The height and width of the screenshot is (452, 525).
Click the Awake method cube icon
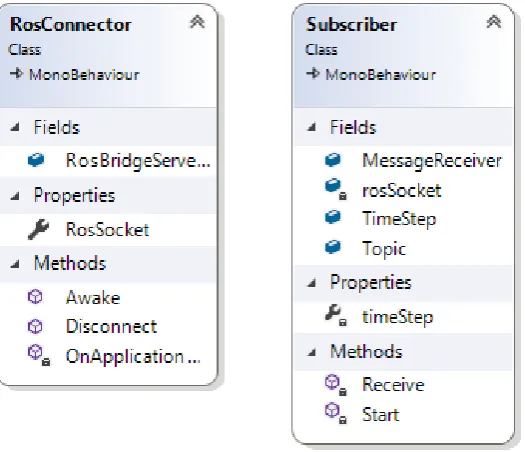coord(35,297)
